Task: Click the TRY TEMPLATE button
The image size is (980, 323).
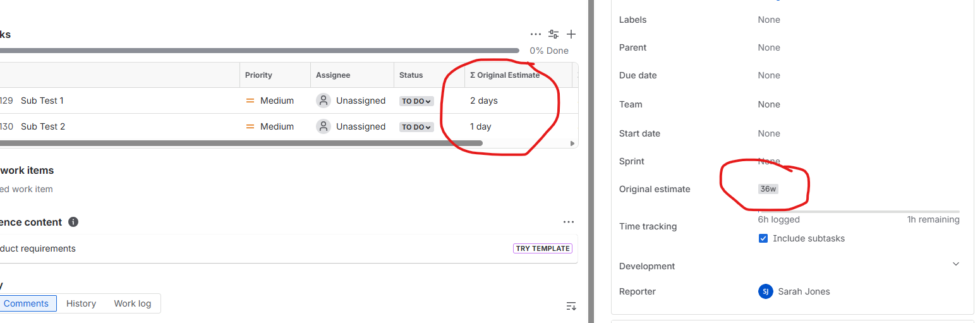Action: coord(543,248)
